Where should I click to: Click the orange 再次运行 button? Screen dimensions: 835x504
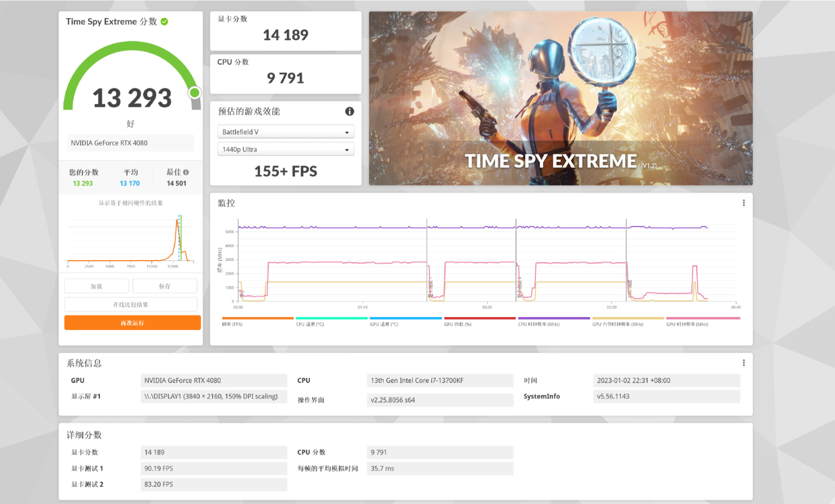[132, 323]
